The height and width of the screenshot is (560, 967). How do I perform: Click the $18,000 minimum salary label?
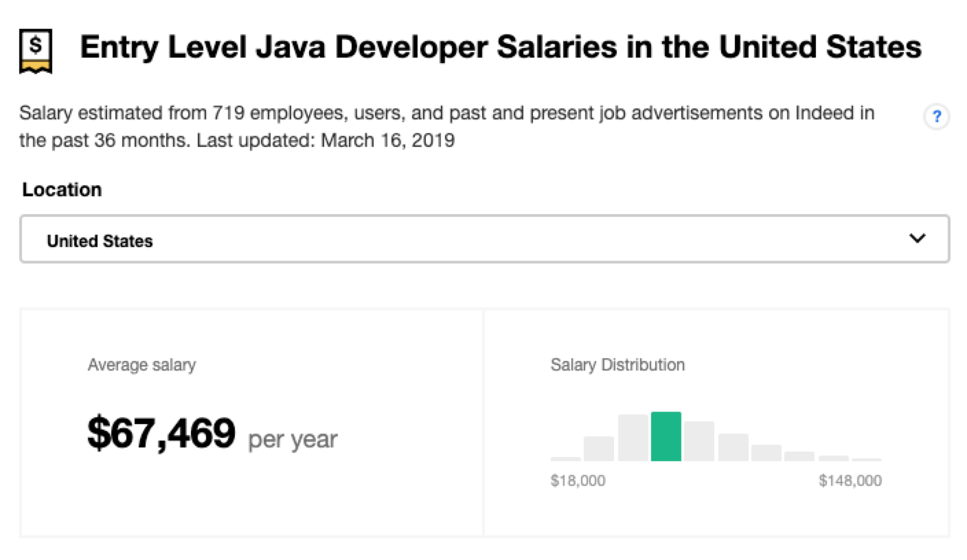[579, 480]
